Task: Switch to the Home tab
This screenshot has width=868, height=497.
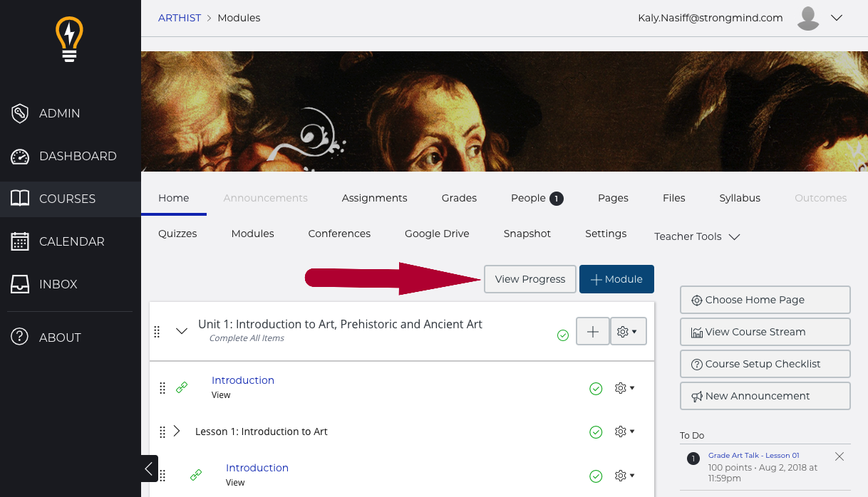Action: pyautogui.click(x=174, y=198)
